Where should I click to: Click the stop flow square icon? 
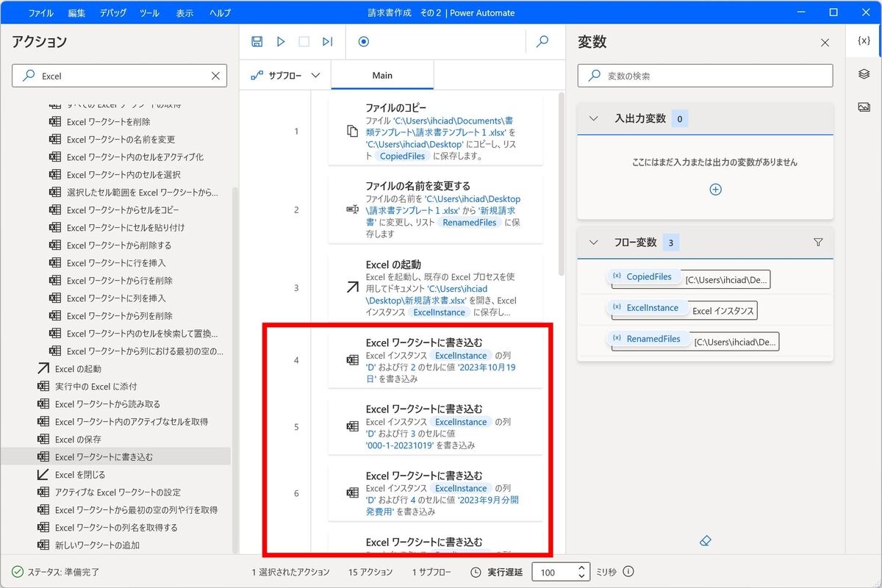[x=304, y=42]
